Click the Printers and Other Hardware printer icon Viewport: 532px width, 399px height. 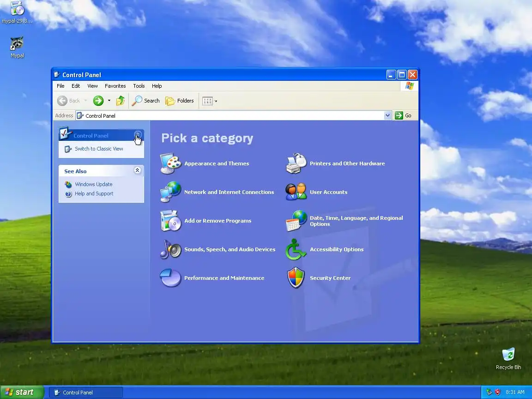[x=296, y=163]
